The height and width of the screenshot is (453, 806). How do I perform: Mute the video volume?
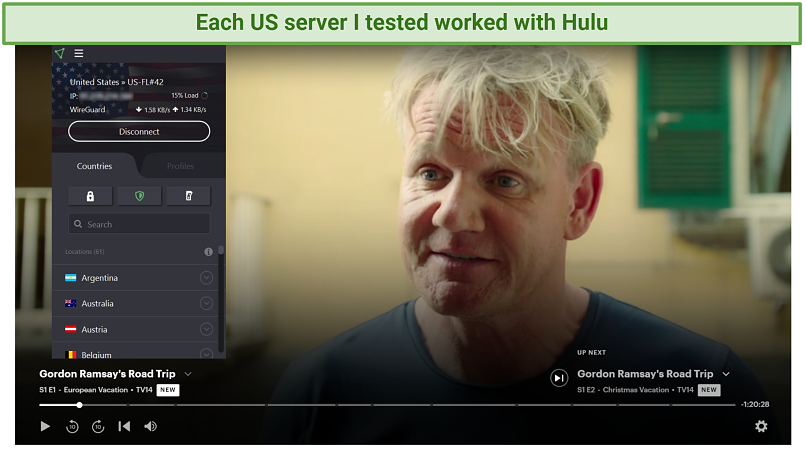[151, 426]
